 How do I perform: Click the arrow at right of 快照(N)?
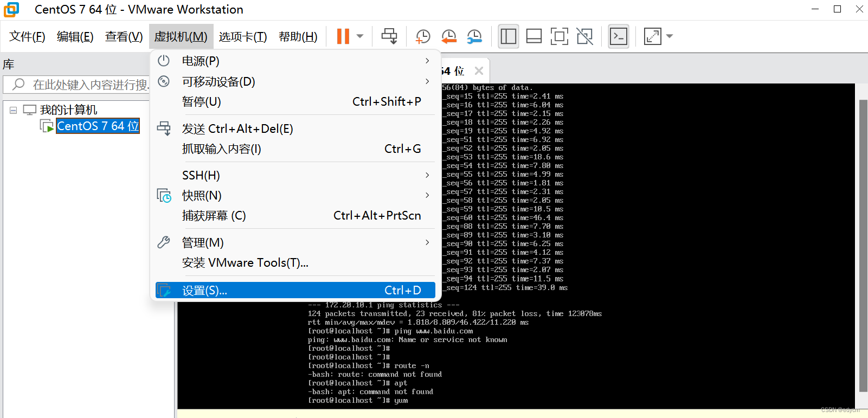427,195
